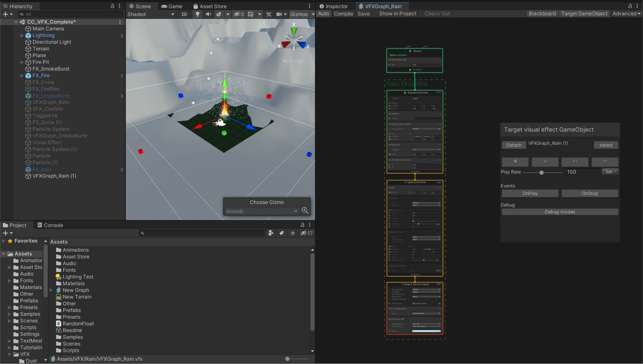
Task: Switch to the Game tab
Action: pyautogui.click(x=172, y=6)
